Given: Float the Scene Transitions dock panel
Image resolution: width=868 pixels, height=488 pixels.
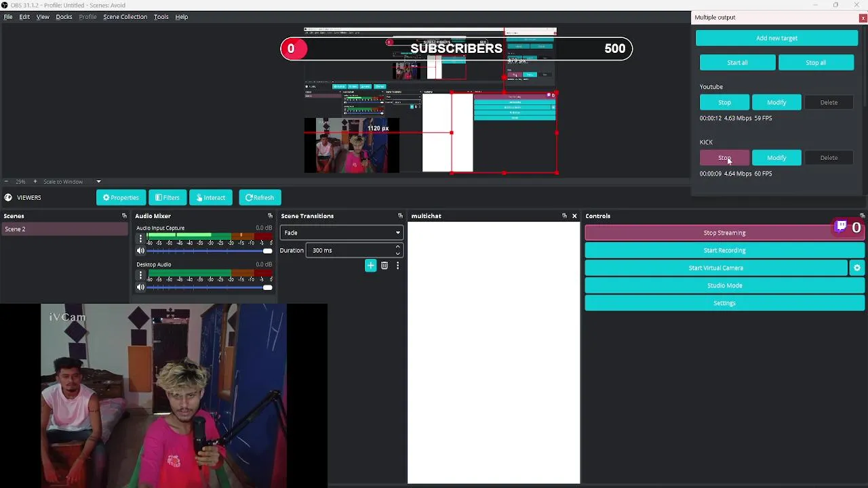Looking at the screenshot, I should click(400, 216).
